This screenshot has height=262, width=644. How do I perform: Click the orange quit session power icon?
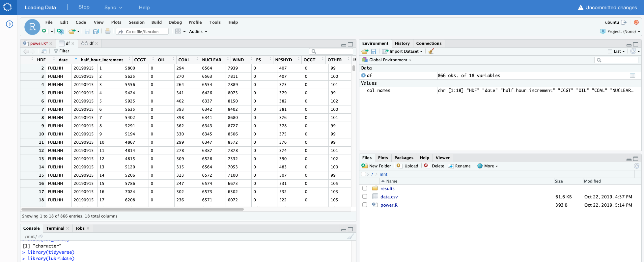[x=636, y=22]
